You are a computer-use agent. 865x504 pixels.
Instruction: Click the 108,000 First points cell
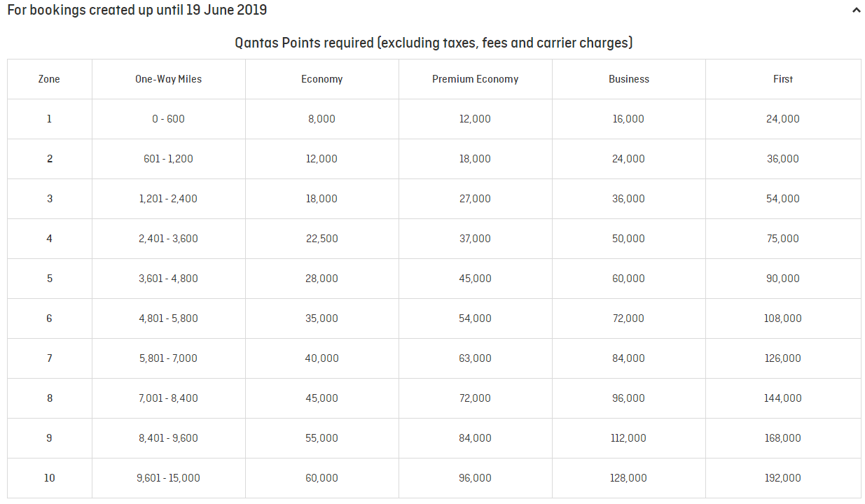783,318
